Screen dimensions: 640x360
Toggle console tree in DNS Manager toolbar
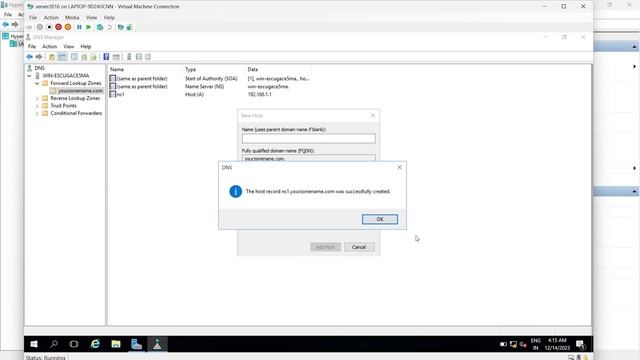62,57
